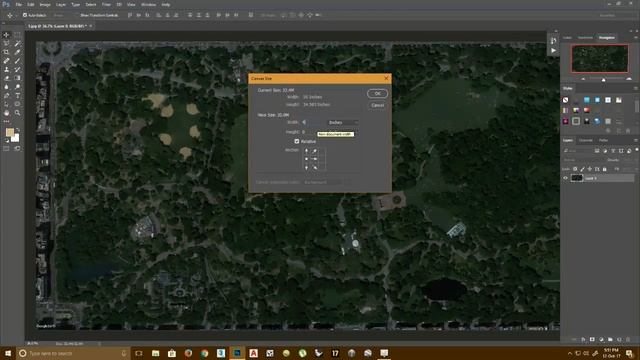This screenshot has height=360, width=640.
Task: Select the Healing Brush tool
Action: [6, 61]
